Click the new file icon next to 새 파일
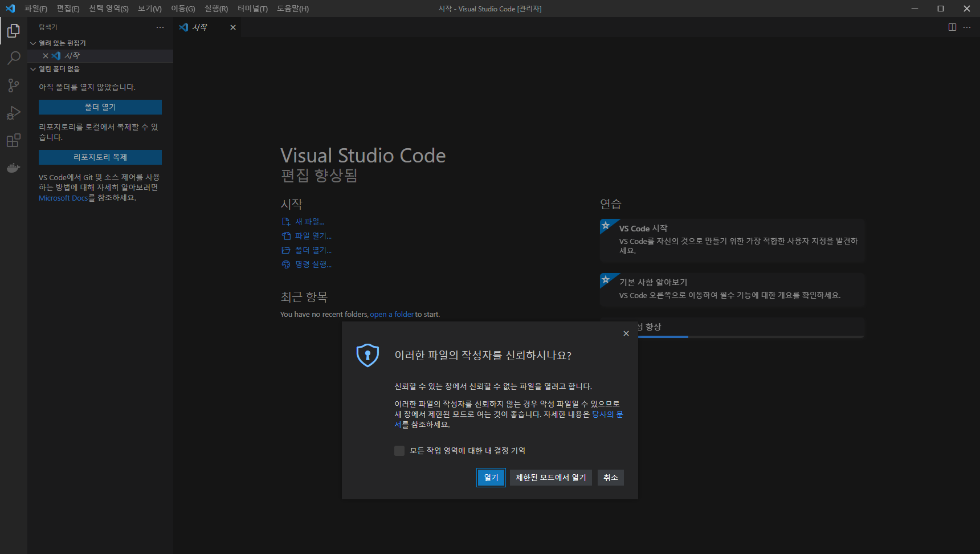The image size is (980, 554). (286, 222)
